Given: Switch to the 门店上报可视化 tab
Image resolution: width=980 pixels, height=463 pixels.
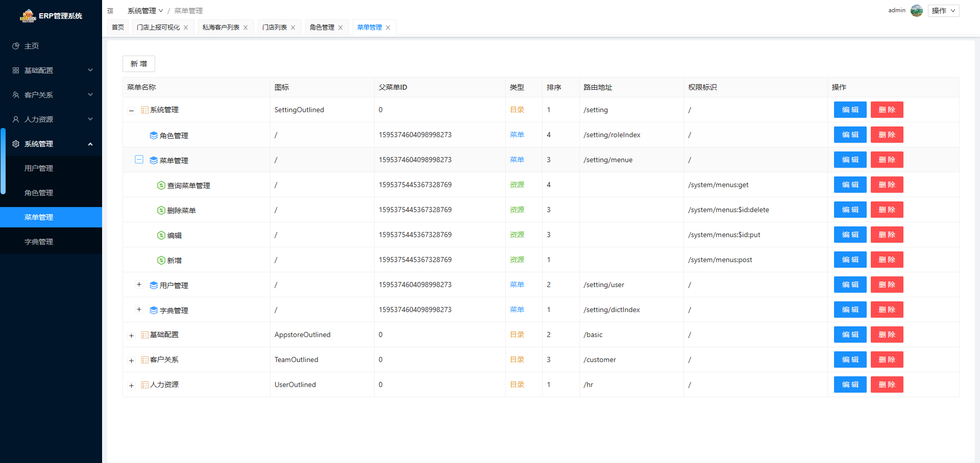Looking at the screenshot, I should click(158, 28).
